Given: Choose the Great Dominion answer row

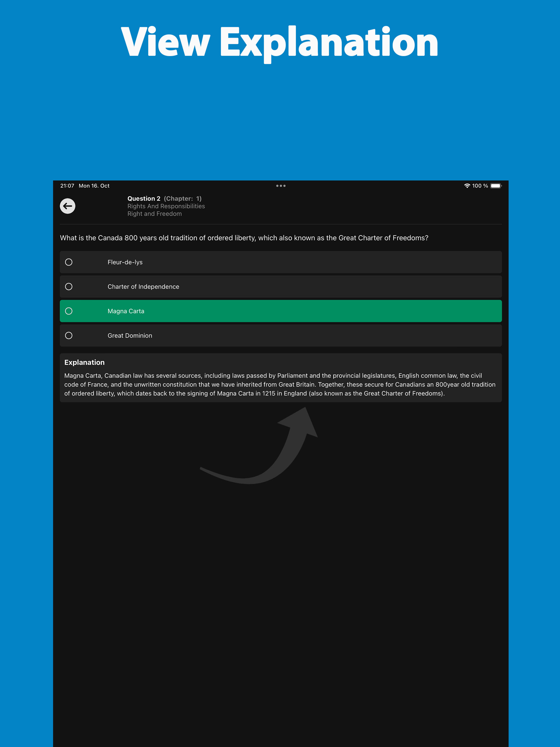Looking at the screenshot, I should pos(281,336).
